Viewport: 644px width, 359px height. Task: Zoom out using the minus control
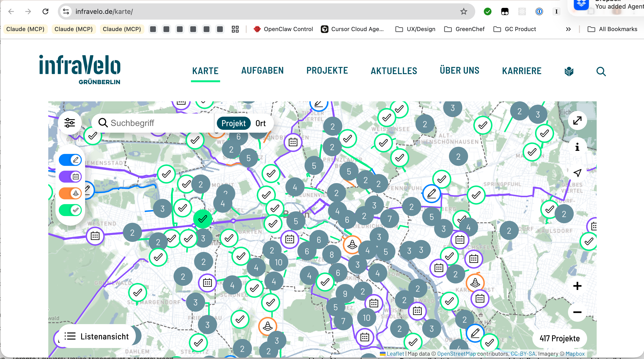tap(577, 312)
